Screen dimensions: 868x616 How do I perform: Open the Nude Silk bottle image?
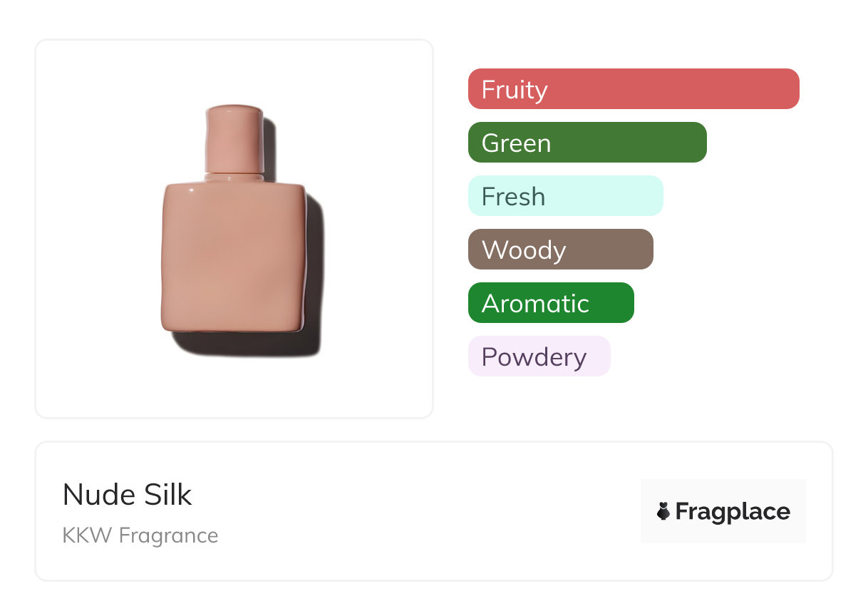tap(234, 228)
